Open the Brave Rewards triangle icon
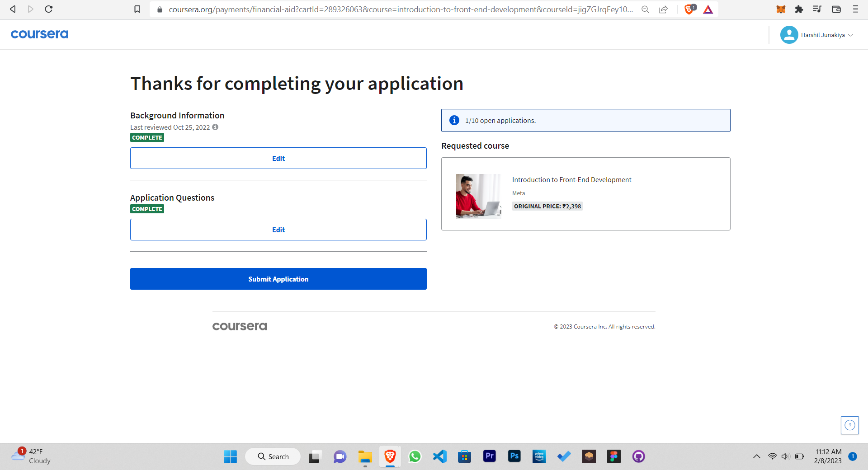The height and width of the screenshot is (470, 868). 708,9
